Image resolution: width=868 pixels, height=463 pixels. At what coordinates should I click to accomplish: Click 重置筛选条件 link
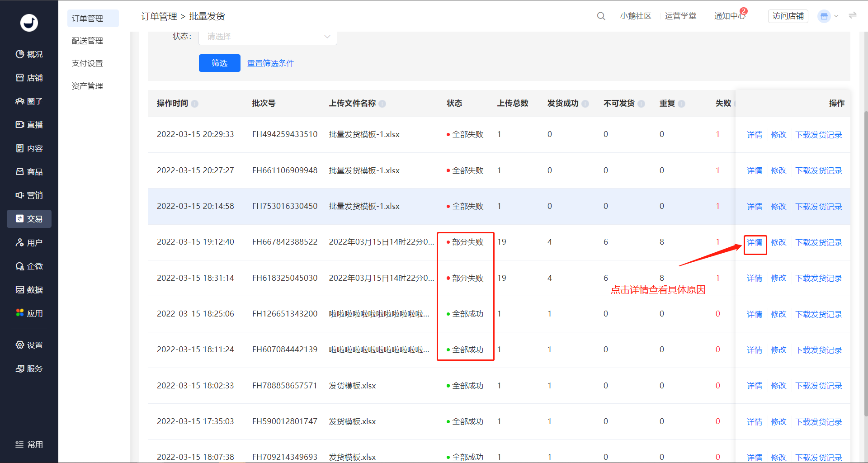pos(271,63)
